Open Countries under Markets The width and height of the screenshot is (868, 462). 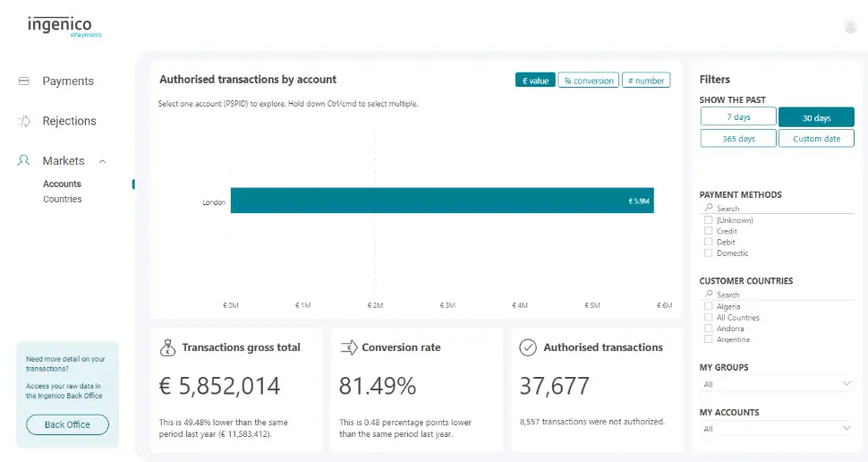click(x=63, y=200)
